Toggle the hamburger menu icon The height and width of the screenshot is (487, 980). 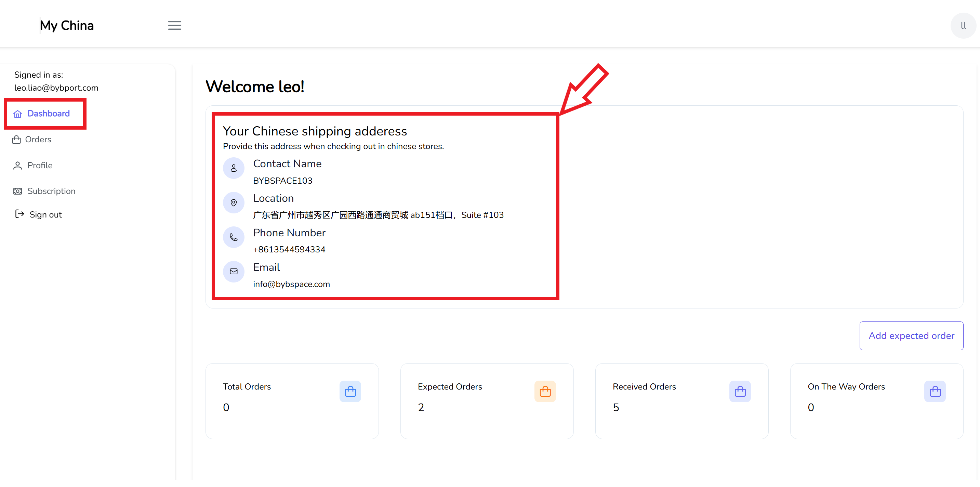[x=175, y=26]
